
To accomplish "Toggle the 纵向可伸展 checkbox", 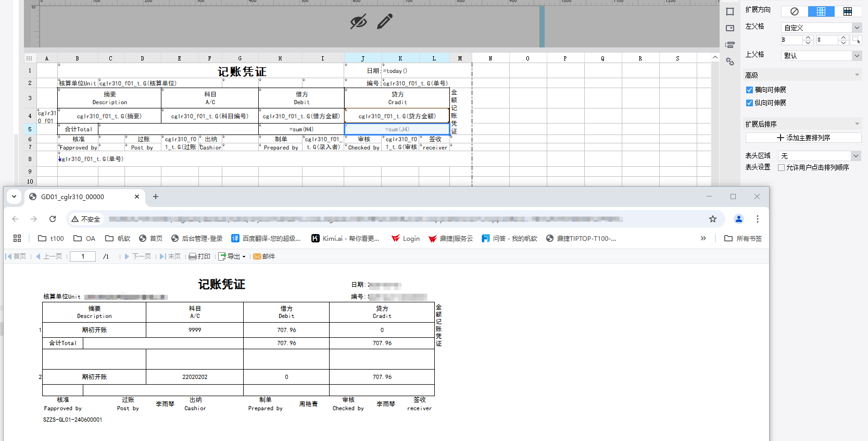I will 749,103.
